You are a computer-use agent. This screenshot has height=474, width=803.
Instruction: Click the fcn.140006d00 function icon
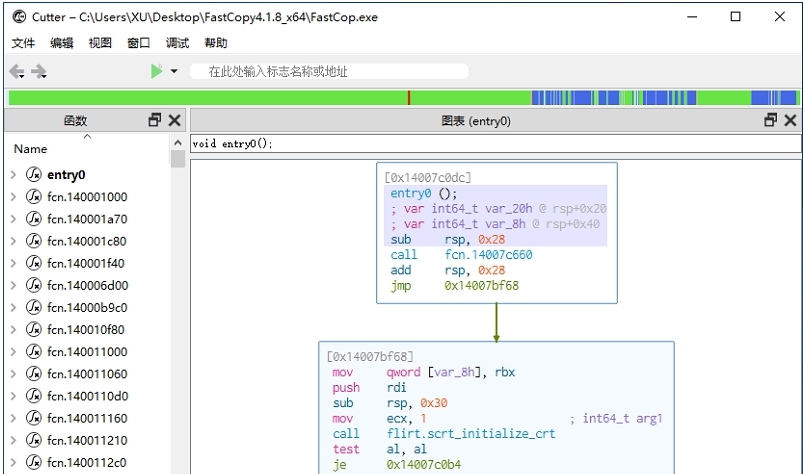point(34,285)
